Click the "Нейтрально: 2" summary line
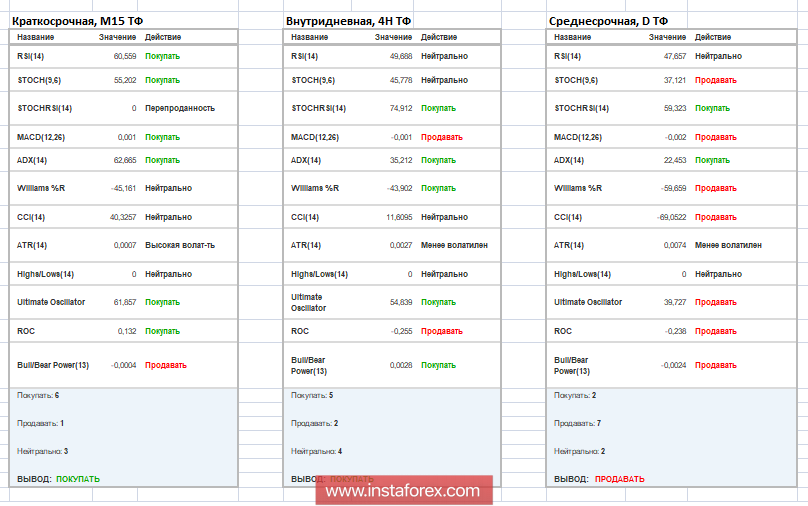 coord(580,451)
